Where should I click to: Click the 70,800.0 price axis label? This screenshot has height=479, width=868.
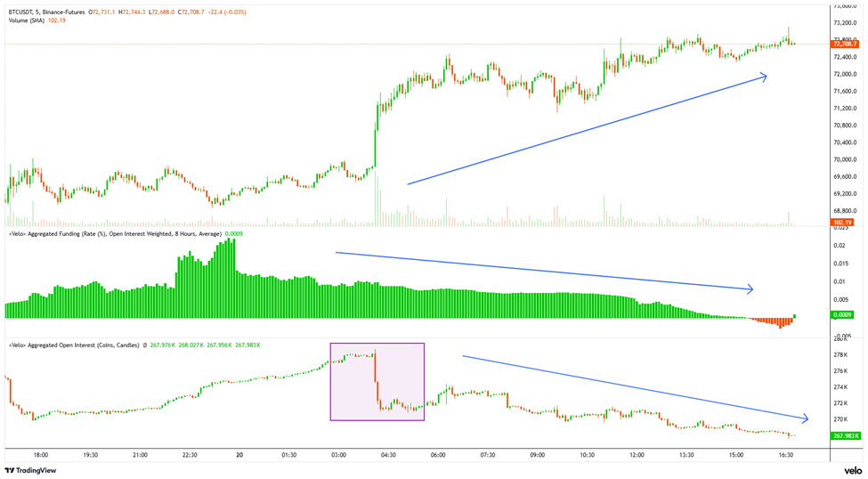point(845,126)
